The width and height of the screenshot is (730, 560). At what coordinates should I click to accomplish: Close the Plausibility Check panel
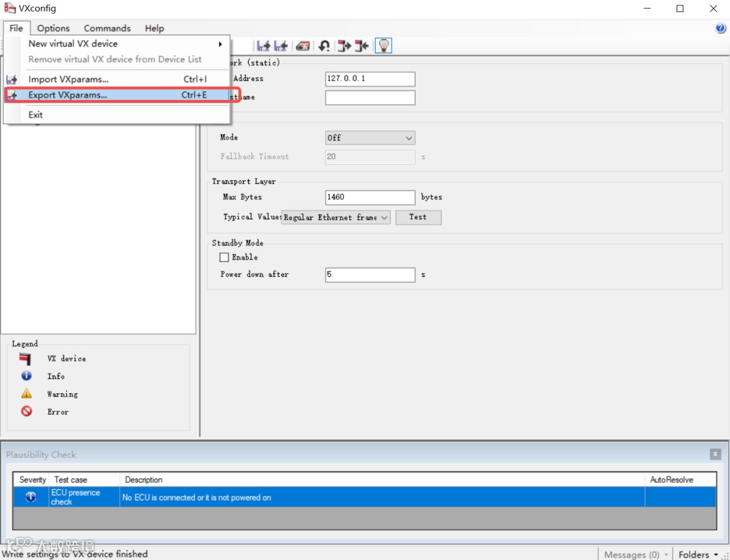tap(715, 455)
